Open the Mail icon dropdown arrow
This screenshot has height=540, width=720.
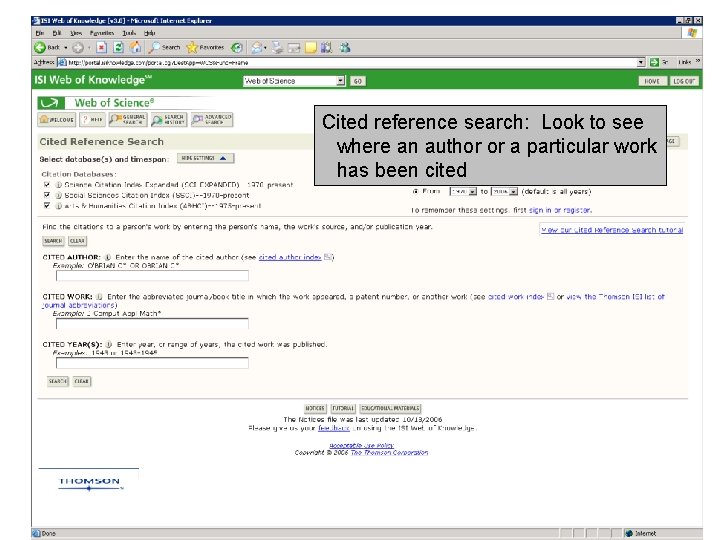pyautogui.click(x=265, y=48)
